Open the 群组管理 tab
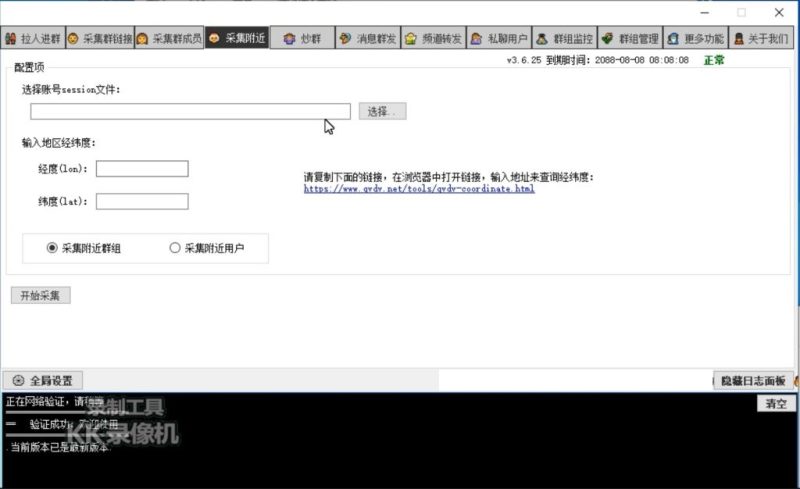The image size is (800, 489). point(630,38)
